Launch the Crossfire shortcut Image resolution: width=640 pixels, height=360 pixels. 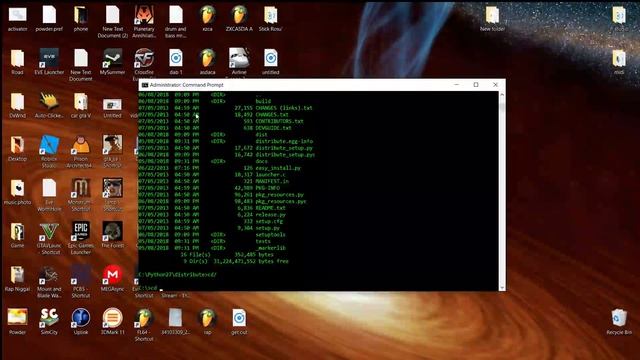coord(144,64)
